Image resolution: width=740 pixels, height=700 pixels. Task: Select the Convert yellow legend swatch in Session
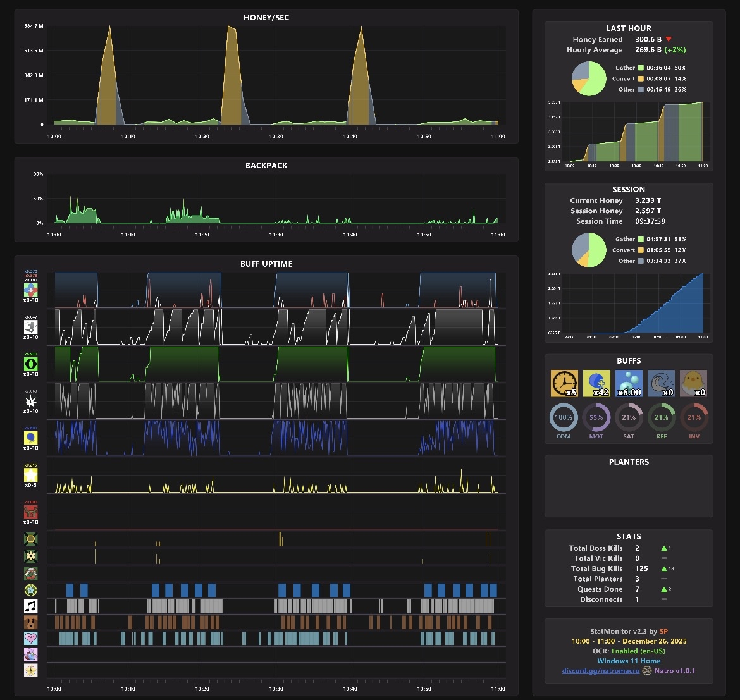point(641,250)
